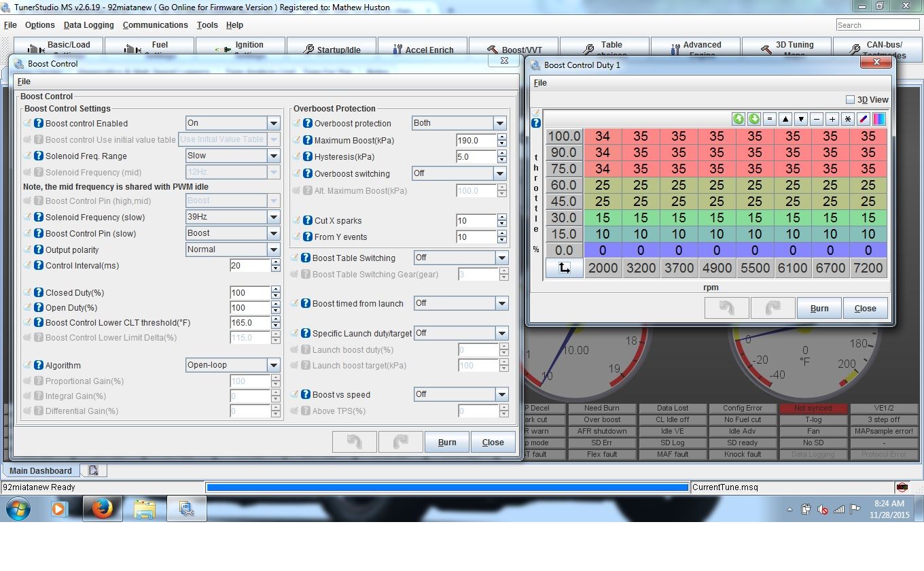Open the Data Logging menu
This screenshot has height=571, width=924.
pos(89,25)
